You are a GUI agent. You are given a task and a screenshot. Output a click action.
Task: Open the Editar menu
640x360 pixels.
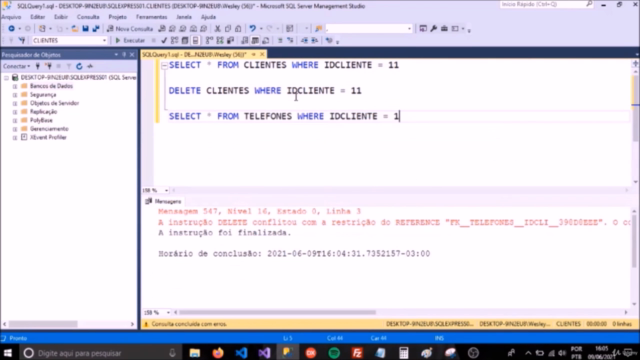tap(38, 17)
